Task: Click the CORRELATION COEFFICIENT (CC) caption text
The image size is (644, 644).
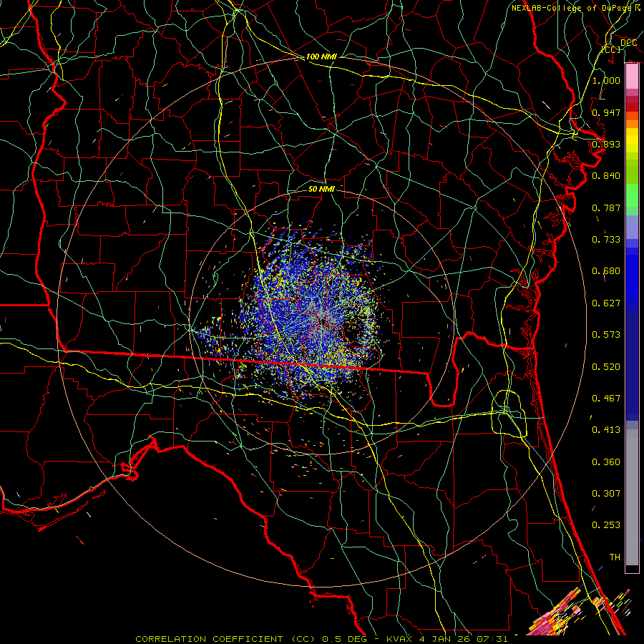Action: [225, 639]
